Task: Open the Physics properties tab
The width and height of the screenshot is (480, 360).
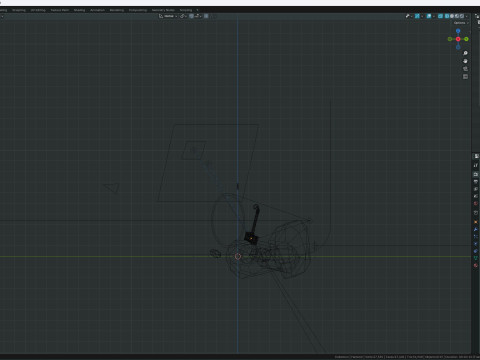Action: [x=476, y=244]
